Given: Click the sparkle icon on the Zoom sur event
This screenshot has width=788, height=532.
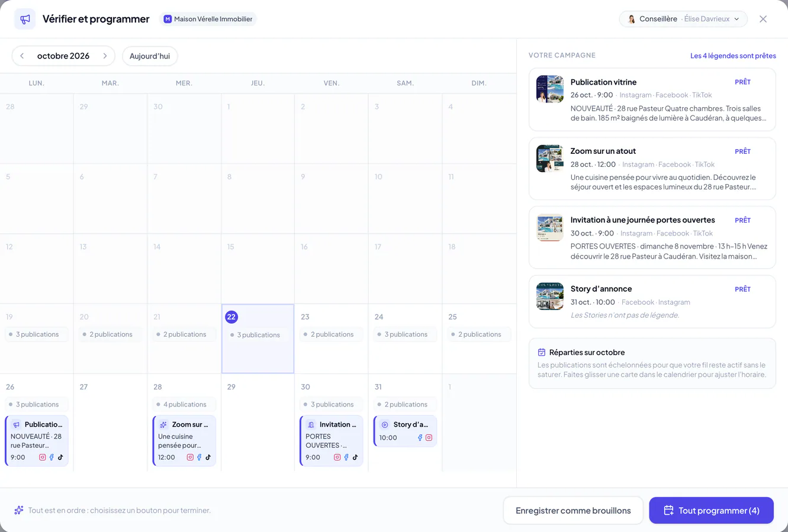Looking at the screenshot, I should tap(163, 424).
